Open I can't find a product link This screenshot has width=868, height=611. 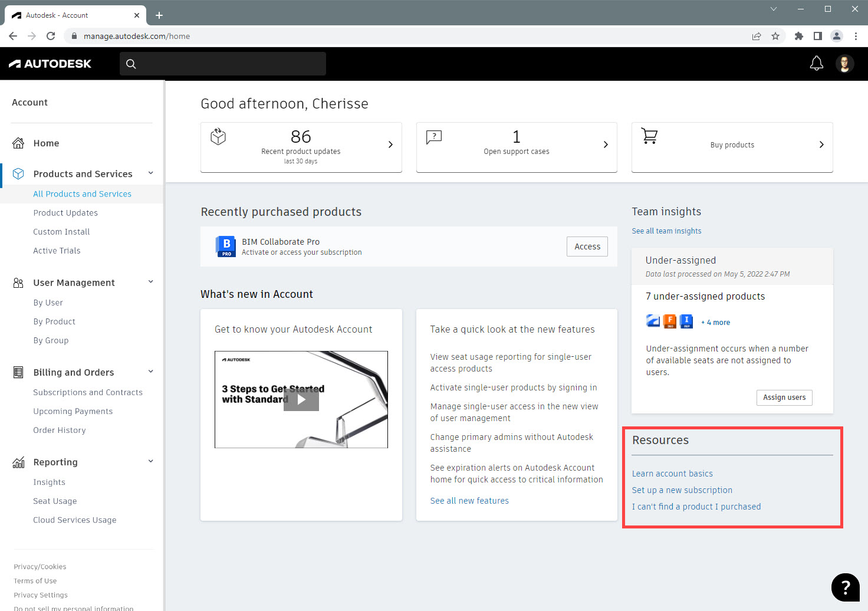pos(696,507)
